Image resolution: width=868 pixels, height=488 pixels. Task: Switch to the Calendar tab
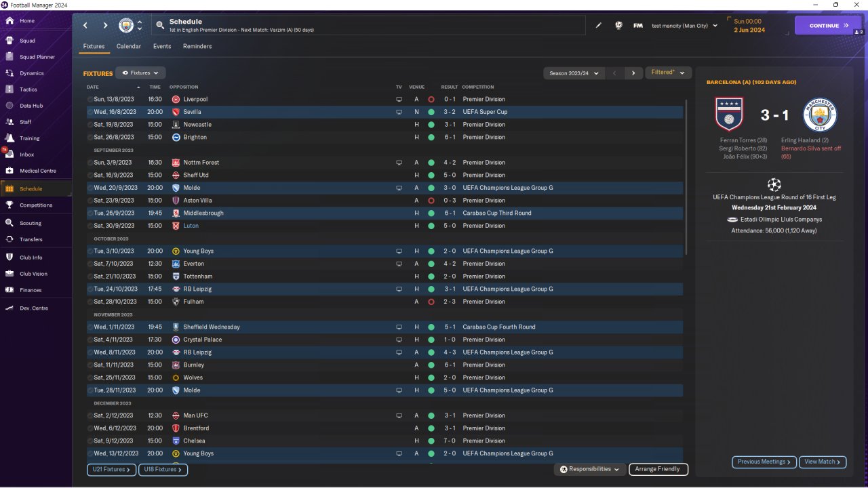(129, 46)
